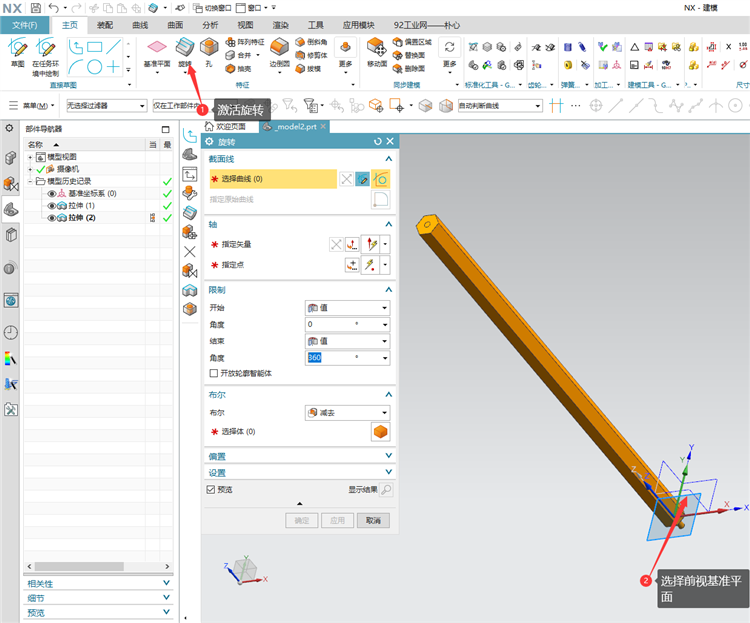Open the 文件(F) menu

pos(25,25)
